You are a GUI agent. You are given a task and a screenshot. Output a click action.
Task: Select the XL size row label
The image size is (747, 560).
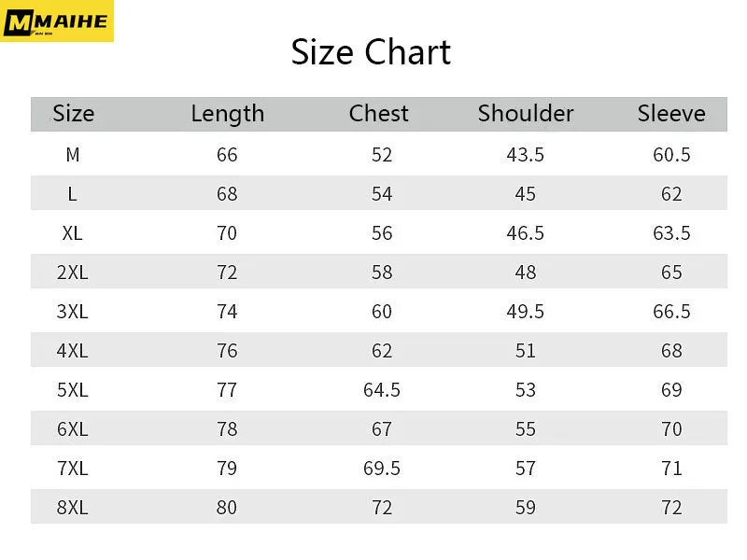pyautogui.click(x=73, y=233)
